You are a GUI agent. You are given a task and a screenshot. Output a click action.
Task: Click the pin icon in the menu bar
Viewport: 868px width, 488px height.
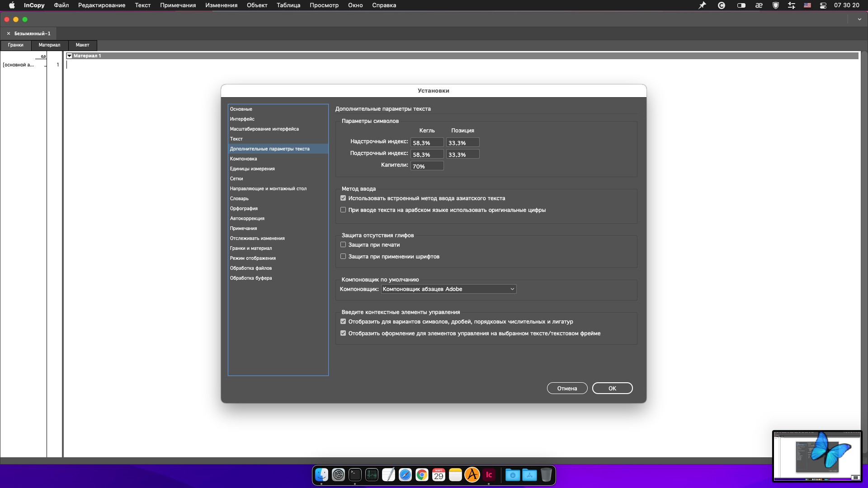tap(702, 5)
